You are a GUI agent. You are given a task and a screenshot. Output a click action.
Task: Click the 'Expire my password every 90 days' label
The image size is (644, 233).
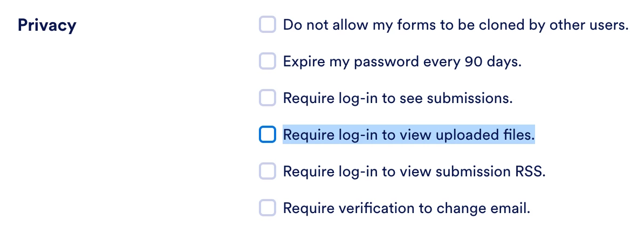pyautogui.click(x=402, y=62)
